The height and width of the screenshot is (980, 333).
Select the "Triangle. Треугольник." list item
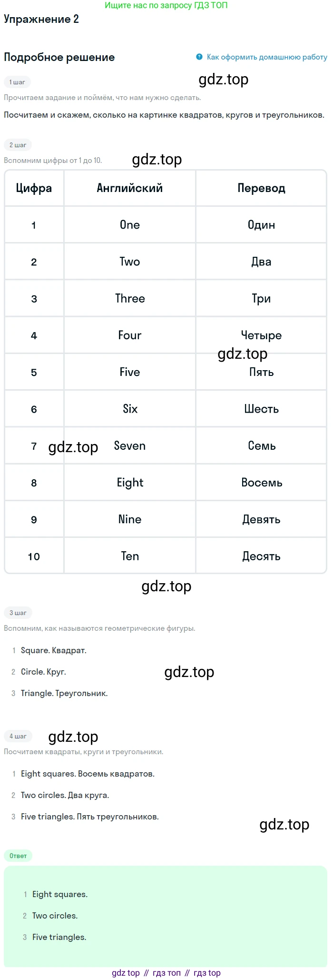[64, 694]
